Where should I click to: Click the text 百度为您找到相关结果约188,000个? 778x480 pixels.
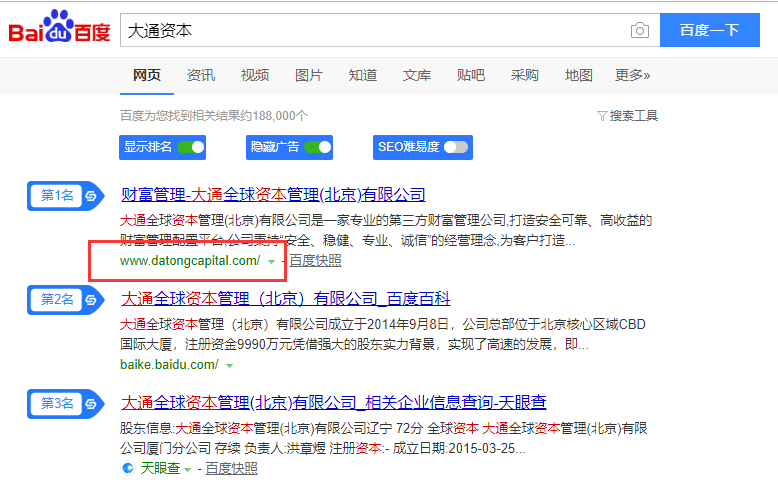pos(214,116)
